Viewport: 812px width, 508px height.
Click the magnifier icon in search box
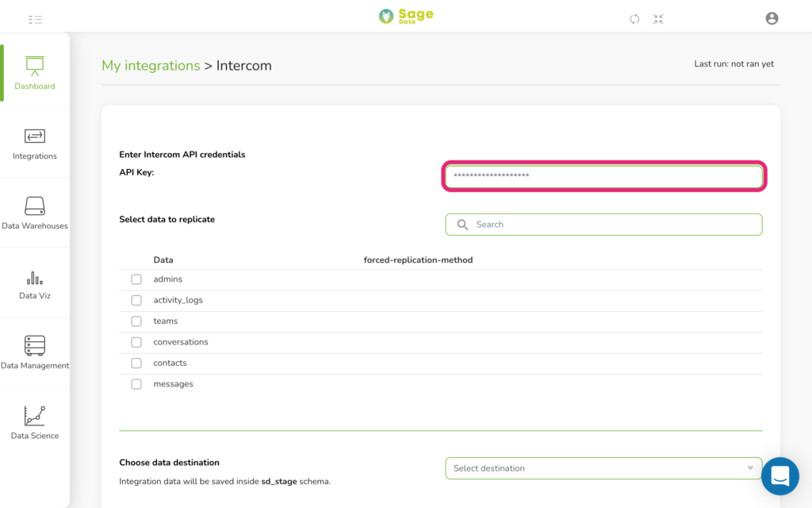click(462, 225)
